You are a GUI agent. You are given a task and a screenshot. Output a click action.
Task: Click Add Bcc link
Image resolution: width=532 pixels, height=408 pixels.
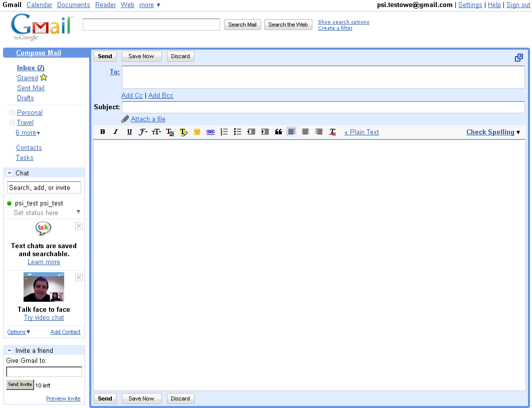(x=161, y=96)
